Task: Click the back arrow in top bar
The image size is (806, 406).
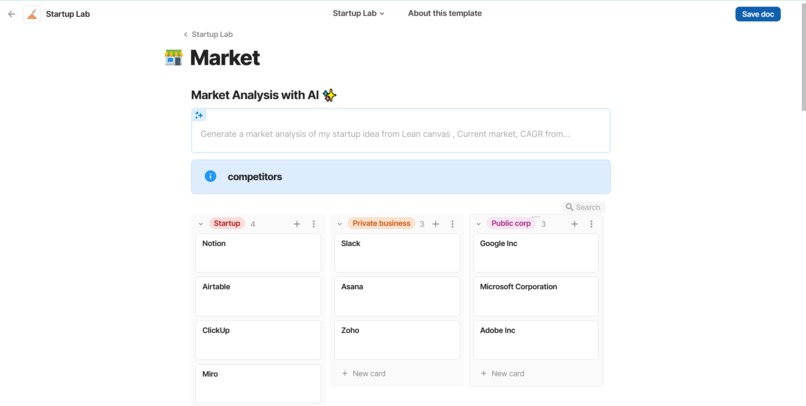Action: tap(11, 14)
